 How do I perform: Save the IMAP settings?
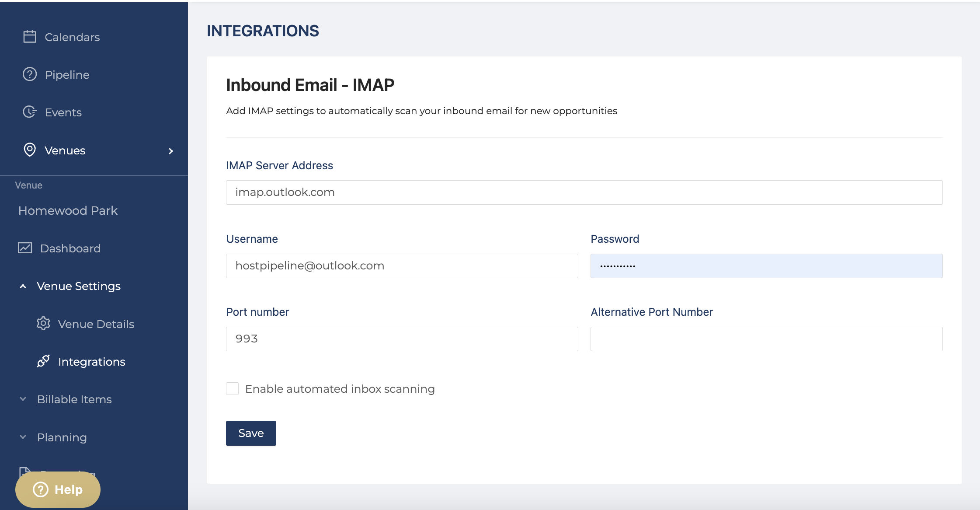(x=251, y=433)
